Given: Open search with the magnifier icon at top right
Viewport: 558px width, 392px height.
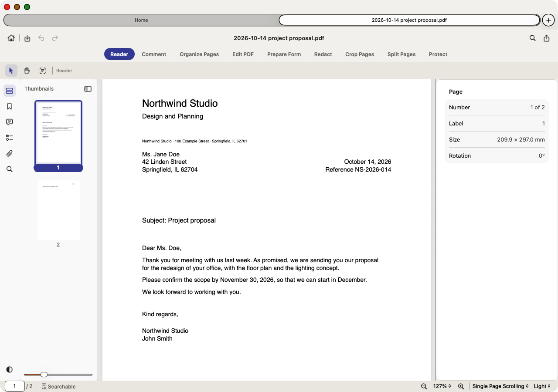Looking at the screenshot, I should point(533,38).
